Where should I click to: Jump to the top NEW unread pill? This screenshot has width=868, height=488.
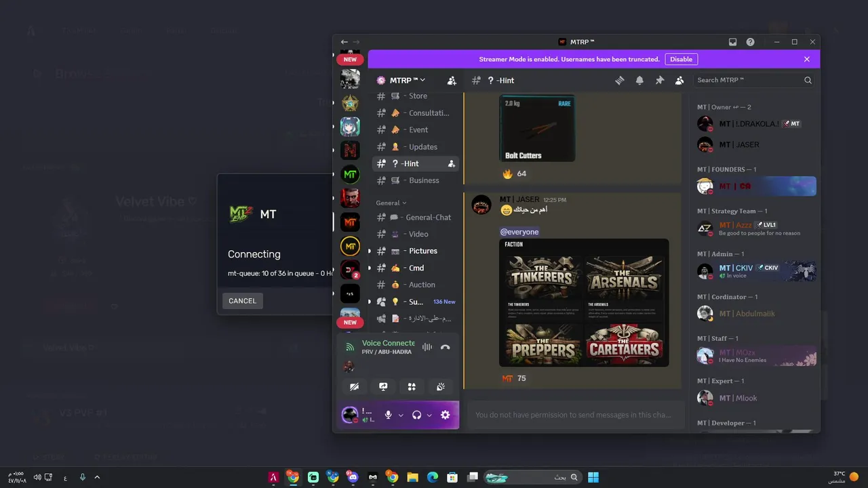tap(350, 60)
